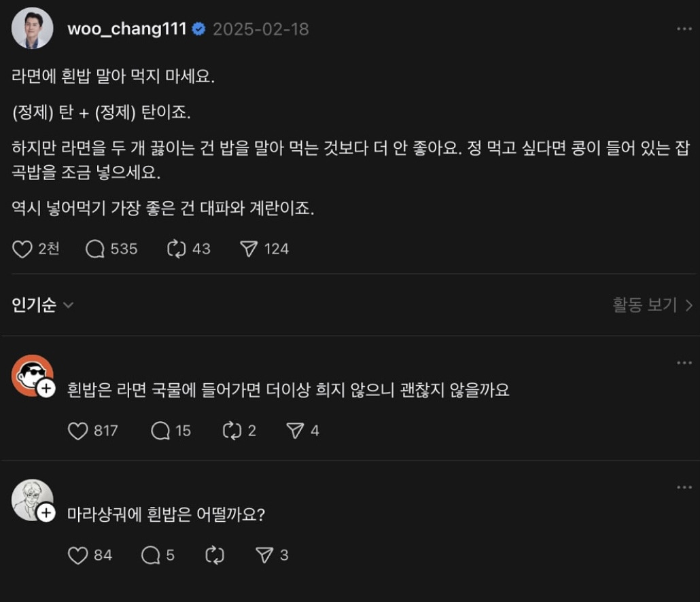This screenshot has width=700, height=602.
Task: Open more options for the first reply
Action: (684, 363)
